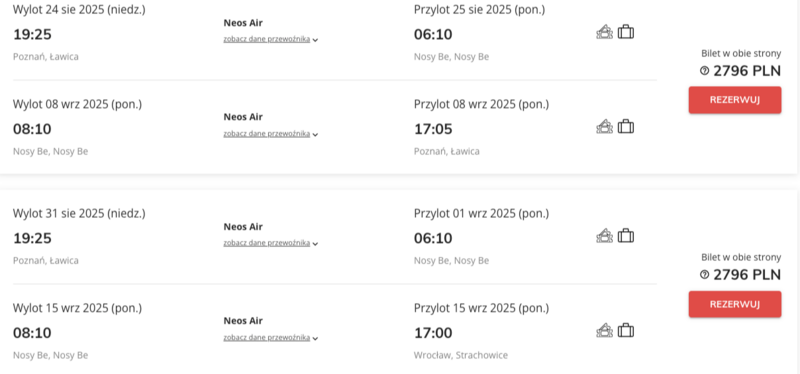Click question mark icon beside second 2796 PLN price

tap(705, 275)
